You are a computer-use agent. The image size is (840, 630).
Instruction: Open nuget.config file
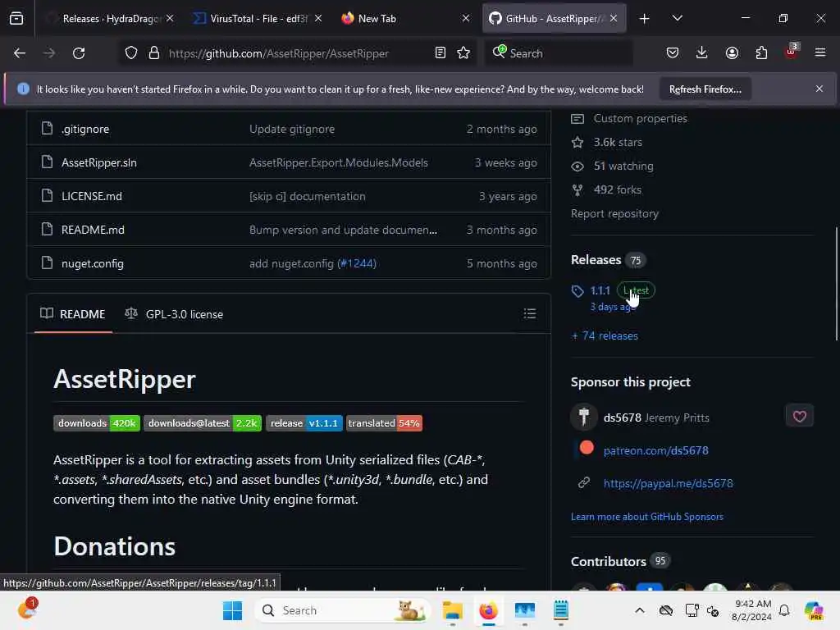pos(93,263)
